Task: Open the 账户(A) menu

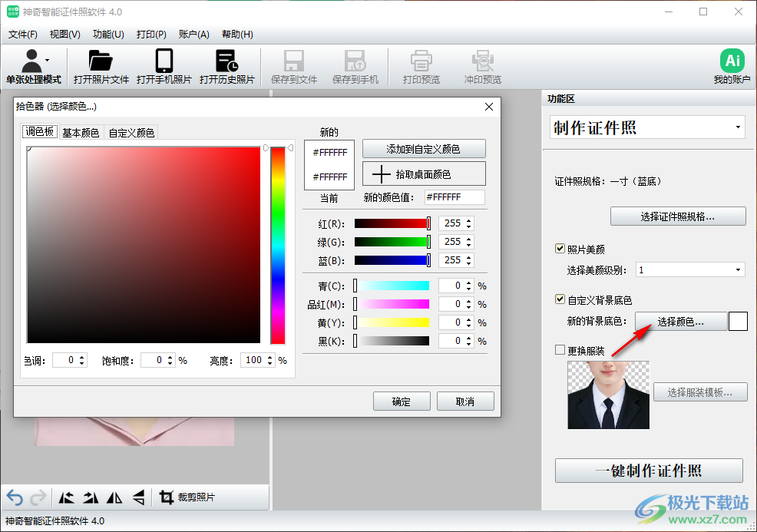Action: [193, 35]
